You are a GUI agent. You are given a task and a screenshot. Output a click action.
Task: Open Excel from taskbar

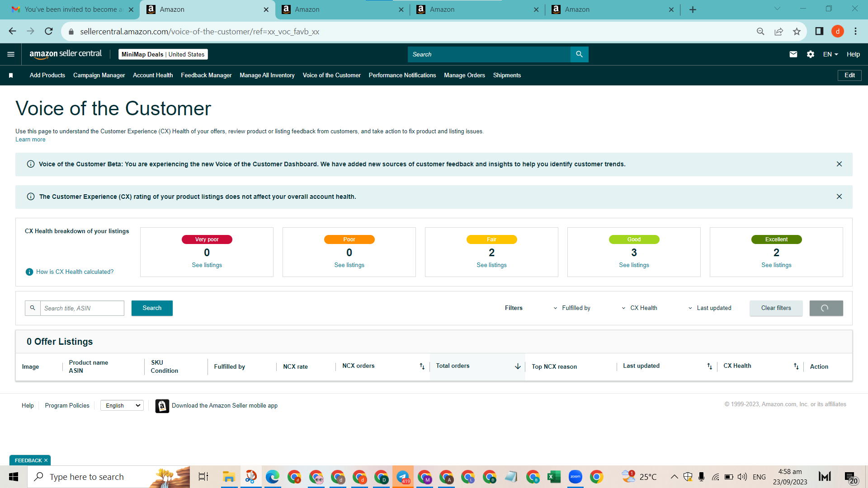[x=554, y=477]
